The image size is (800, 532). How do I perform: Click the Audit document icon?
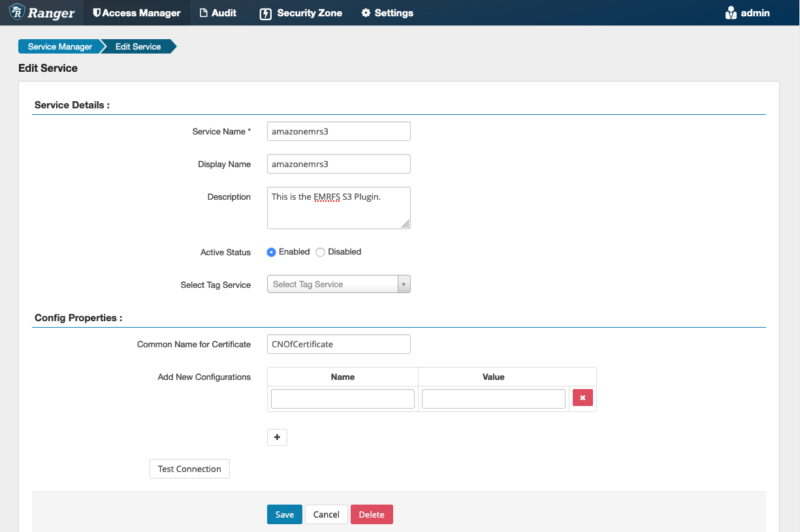(204, 13)
